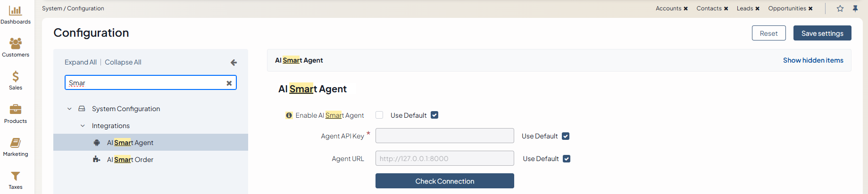Toggle Enable AI Smart Agent checkbox
This screenshot has height=194, width=868.
point(379,115)
